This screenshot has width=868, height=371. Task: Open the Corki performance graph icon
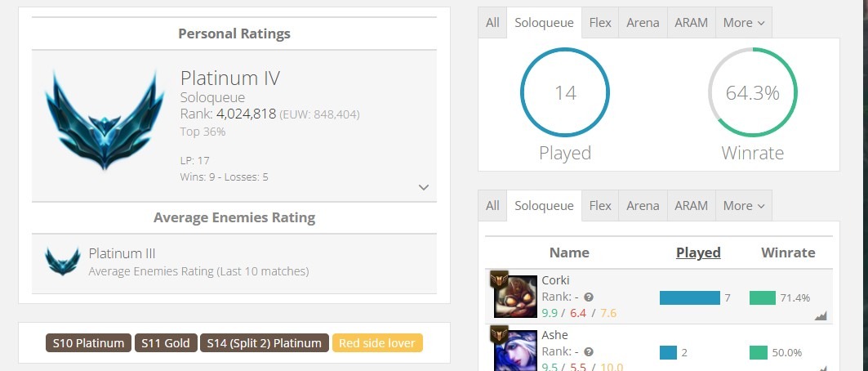tap(821, 315)
